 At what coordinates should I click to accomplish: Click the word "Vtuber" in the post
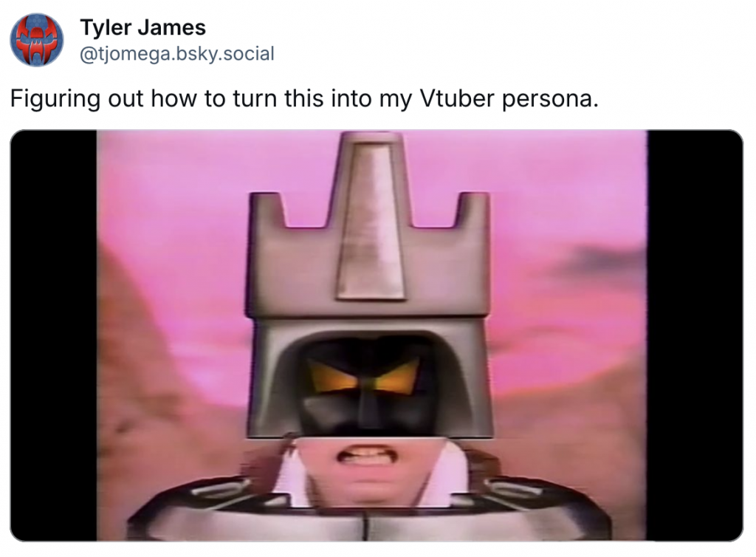pos(457,98)
